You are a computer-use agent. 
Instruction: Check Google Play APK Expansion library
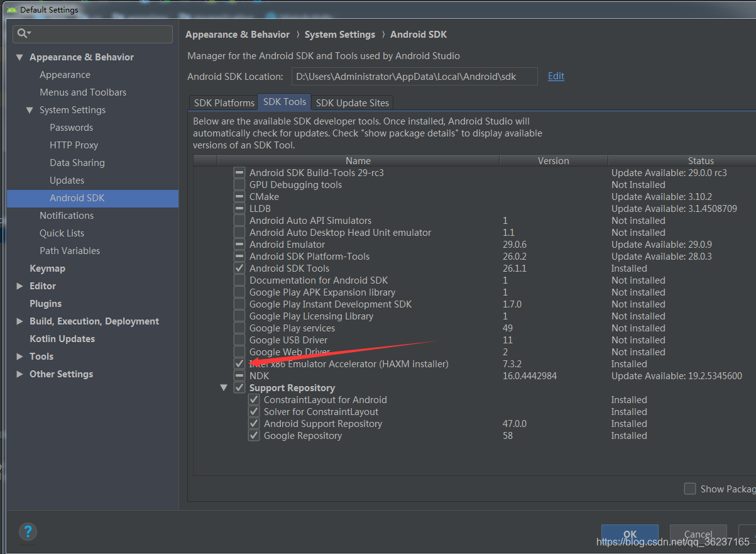click(239, 292)
